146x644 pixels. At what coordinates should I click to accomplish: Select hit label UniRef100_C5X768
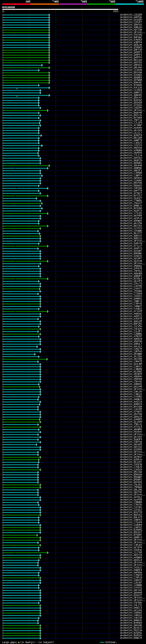(x=131, y=35)
